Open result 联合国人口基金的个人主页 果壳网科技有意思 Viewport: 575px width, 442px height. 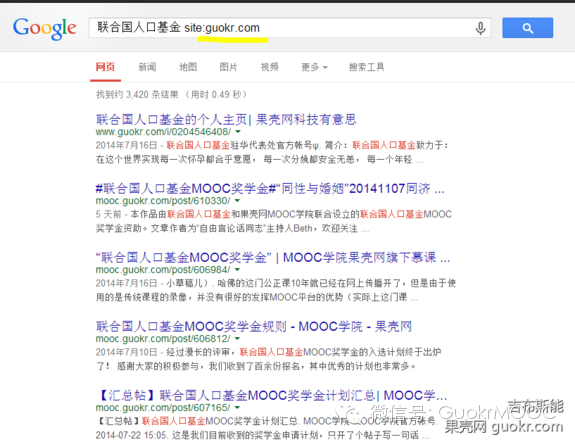[x=226, y=120]
